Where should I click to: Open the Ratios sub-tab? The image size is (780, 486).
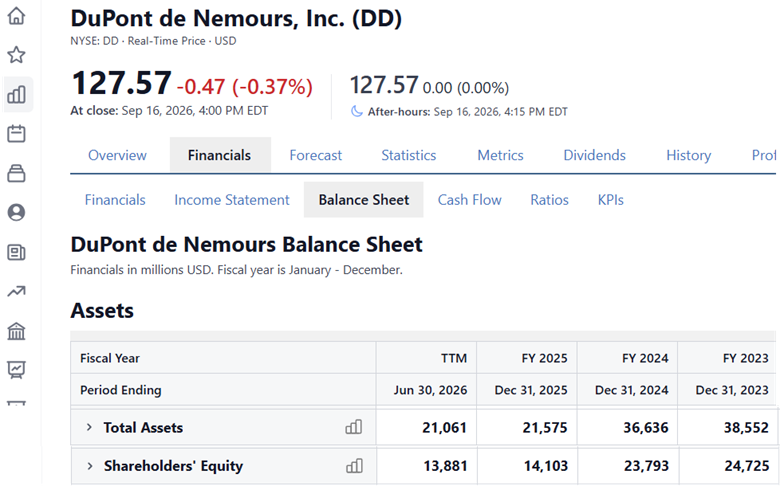click(x=549, y=199)
